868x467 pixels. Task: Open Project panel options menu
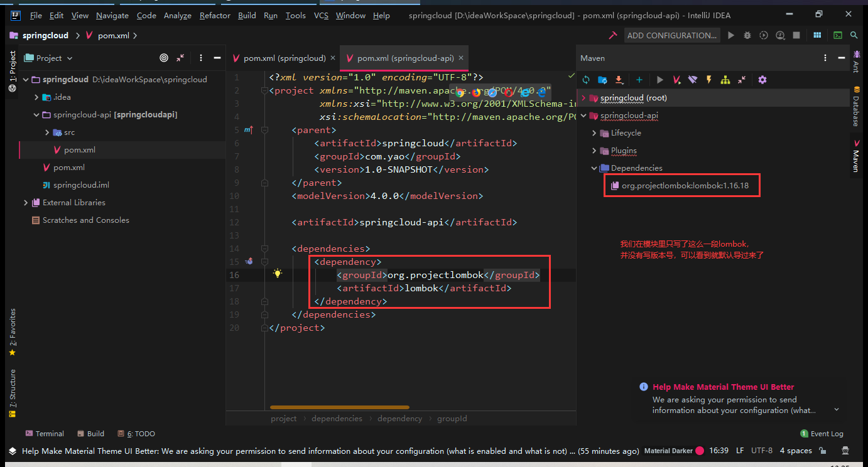201,58
